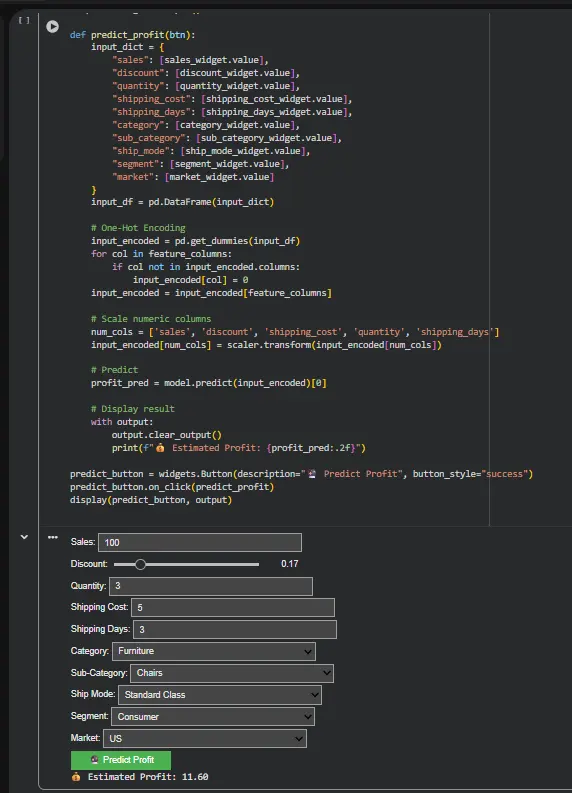Image resolution: width=572 pixels, height=793 pixels.
Task: Click the '# Scale numeric columns' comment
Action: pos(151,319)
